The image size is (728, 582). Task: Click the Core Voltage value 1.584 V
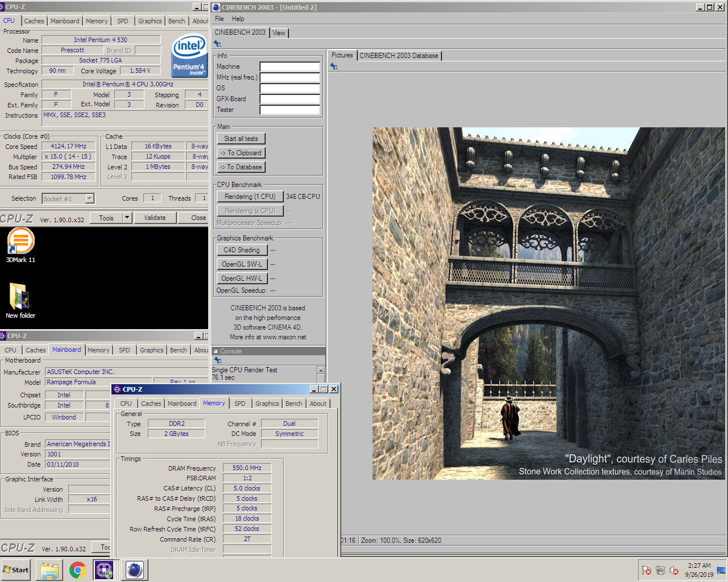pyautogui.click(x=140, y=70)
